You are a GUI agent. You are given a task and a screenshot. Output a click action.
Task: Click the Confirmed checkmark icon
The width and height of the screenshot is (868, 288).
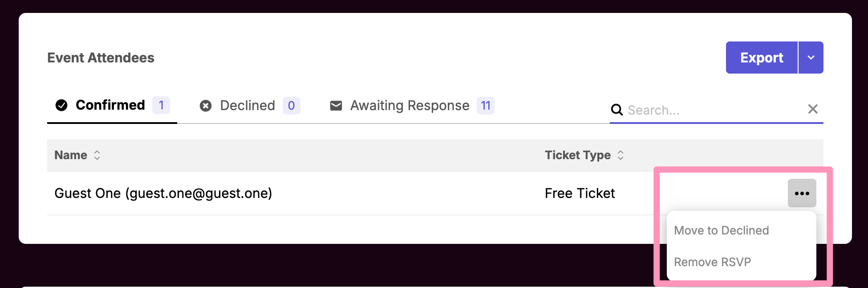click(61, 105)
